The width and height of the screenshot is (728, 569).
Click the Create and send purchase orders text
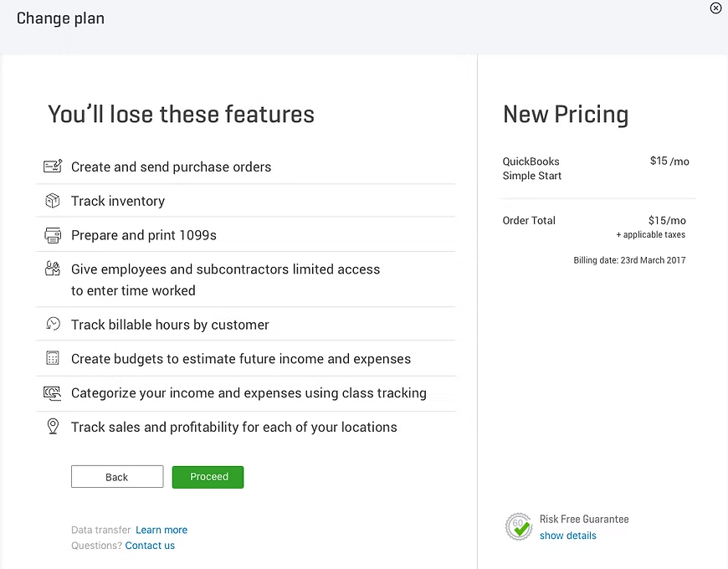[171, 167]
